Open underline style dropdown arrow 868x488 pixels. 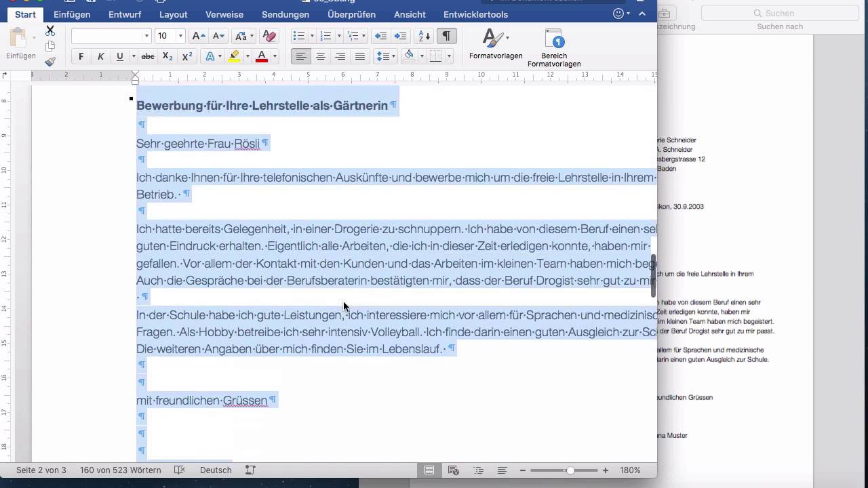[134, 57]
